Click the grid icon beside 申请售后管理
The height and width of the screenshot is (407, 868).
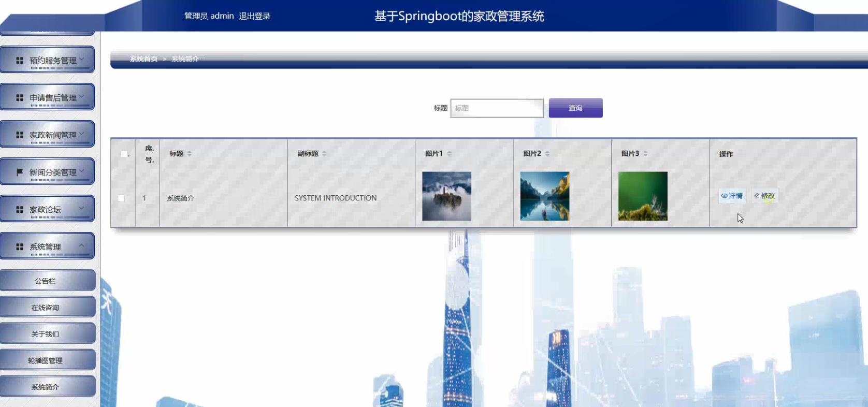[x=20, y=98]
